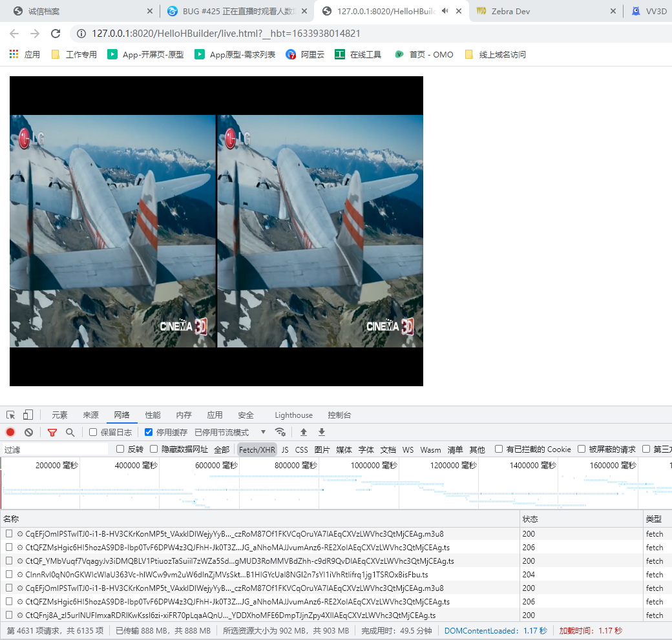Viewport: 672px width, 640px height.
Task: Open the 来源 DevTools panel
Action: point(91,415)
